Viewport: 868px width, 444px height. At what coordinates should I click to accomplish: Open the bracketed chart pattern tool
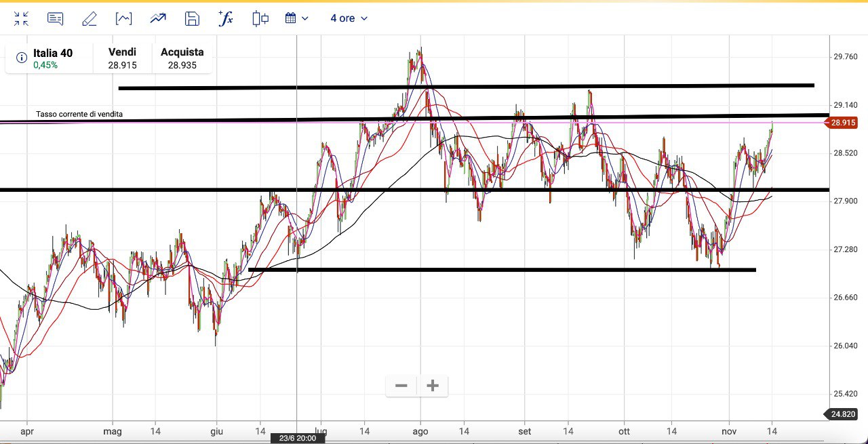(123, 18)
